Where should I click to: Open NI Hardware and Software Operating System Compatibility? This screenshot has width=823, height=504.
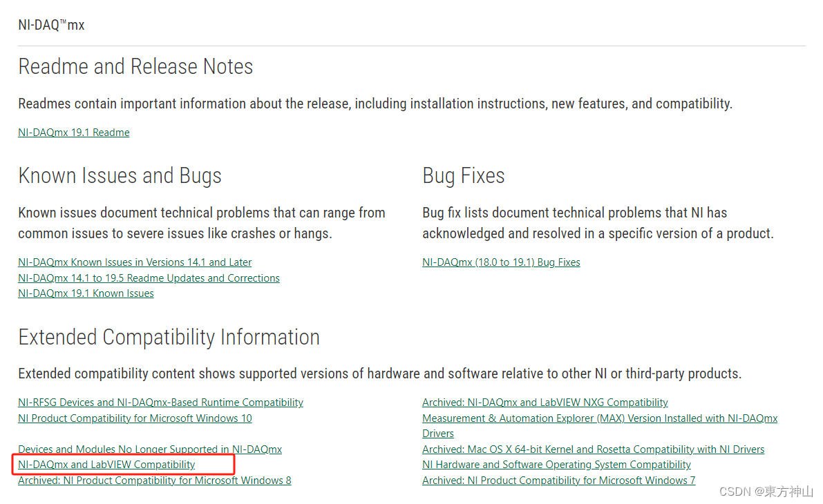tap(556, 465)
